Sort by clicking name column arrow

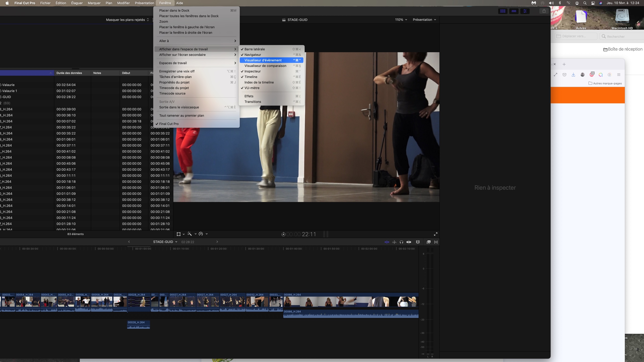(51, 73)
